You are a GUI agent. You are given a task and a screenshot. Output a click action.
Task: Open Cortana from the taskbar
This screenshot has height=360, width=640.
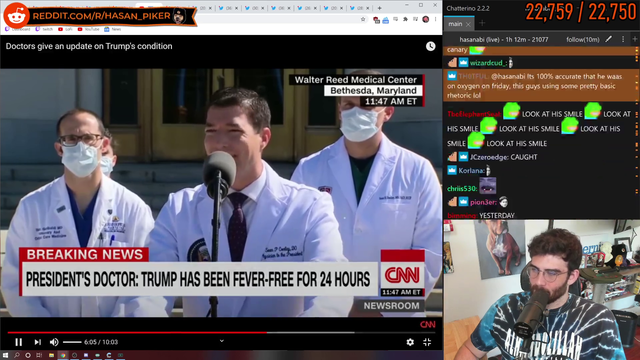28,356
